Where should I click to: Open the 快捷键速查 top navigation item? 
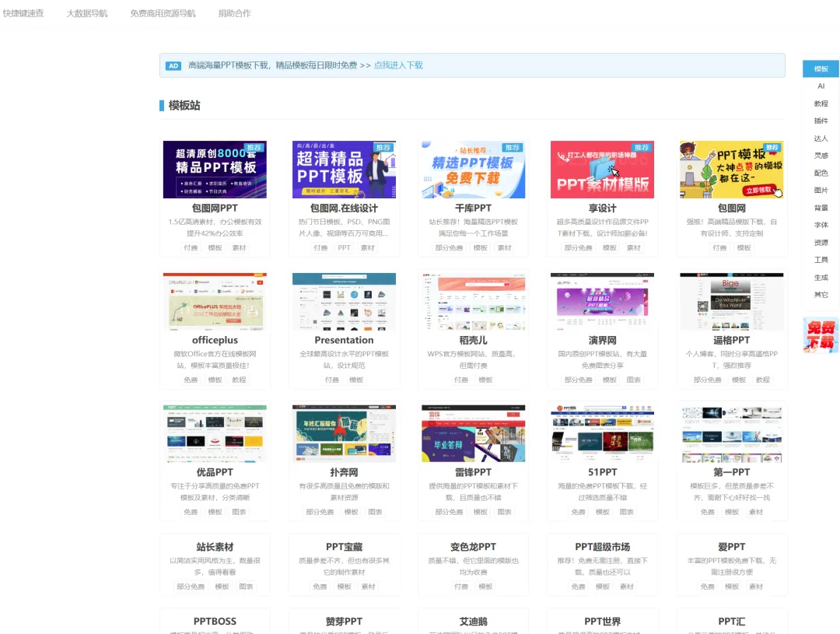[23, 13]
